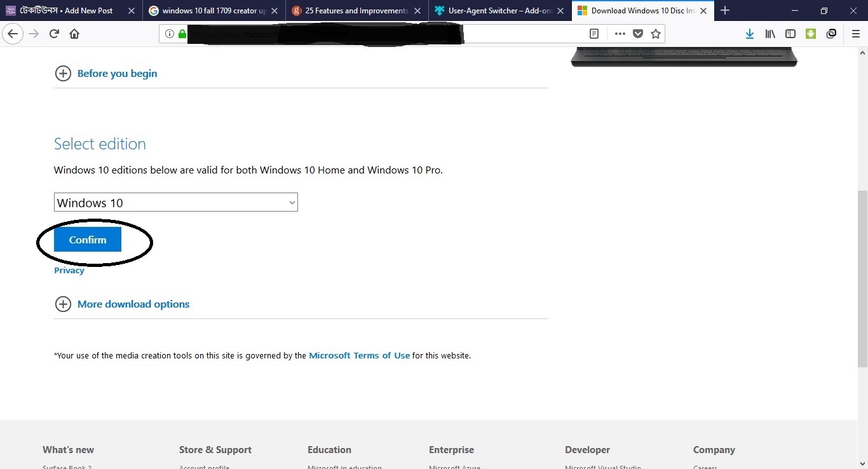Screen dimensions: 868x469
Task: Open the Microsoft Terms of Use link
Action: pos(359,356)
